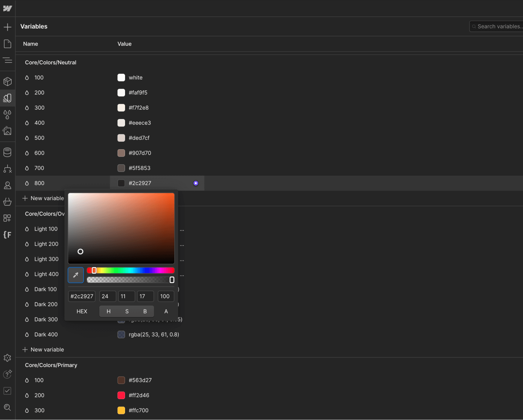Open the Audit panel checkmark
The width and height of the screenshot is (523, 420).
coord(7,391)
